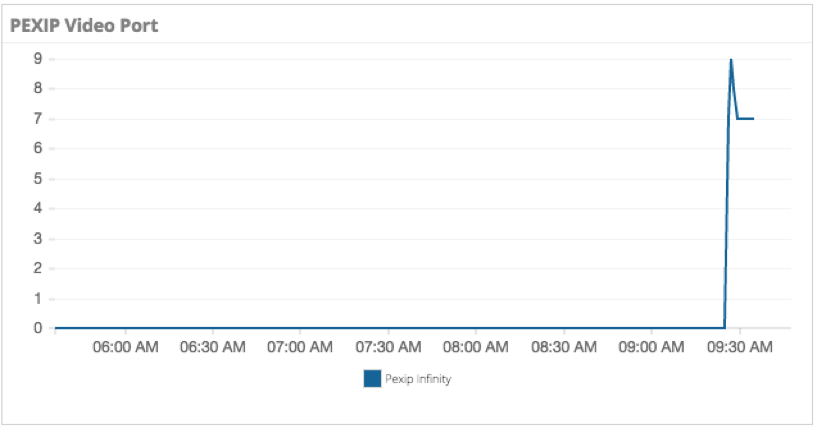Viewport: 817px width, 429px height.
Task: Select the 09:30 AM x-axis label
Action: [740, 347]
